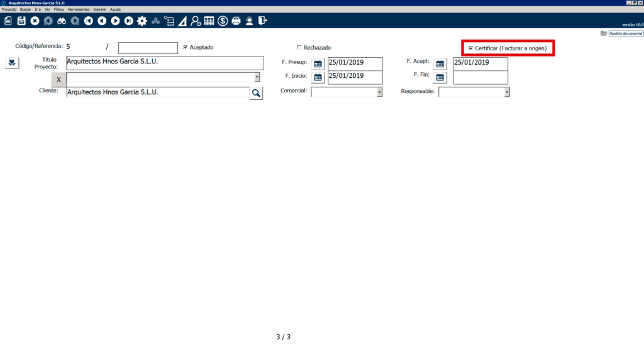Click magnifier search button beside Cliente field

256,93
